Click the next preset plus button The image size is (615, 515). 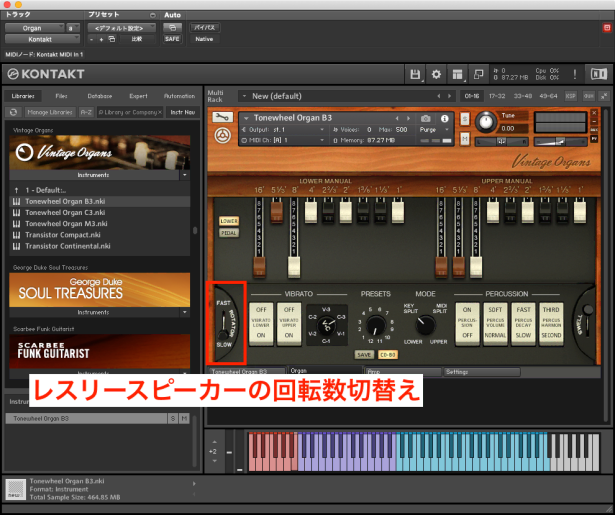pyautogui.click(x=101, y=39)
